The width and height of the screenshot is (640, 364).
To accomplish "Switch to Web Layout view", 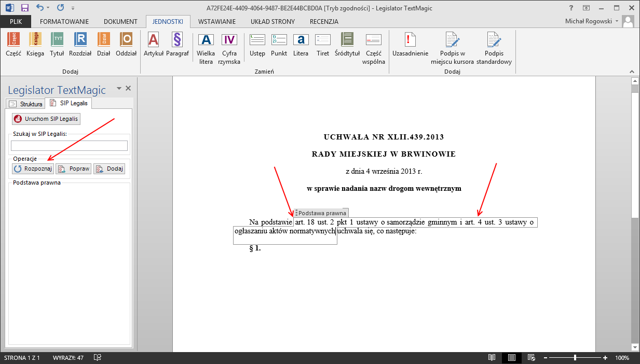I will point(531,358).
